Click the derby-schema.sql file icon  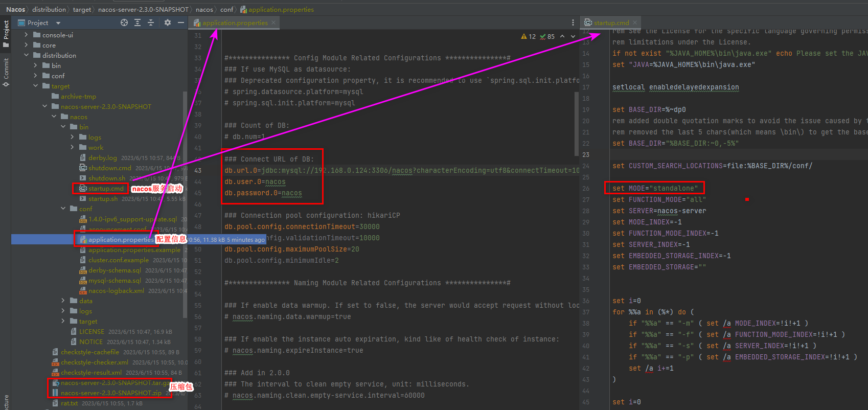tap(83, 270)
